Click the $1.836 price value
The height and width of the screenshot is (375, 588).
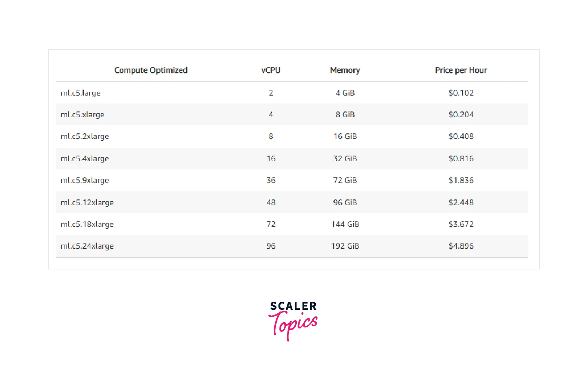461,180
